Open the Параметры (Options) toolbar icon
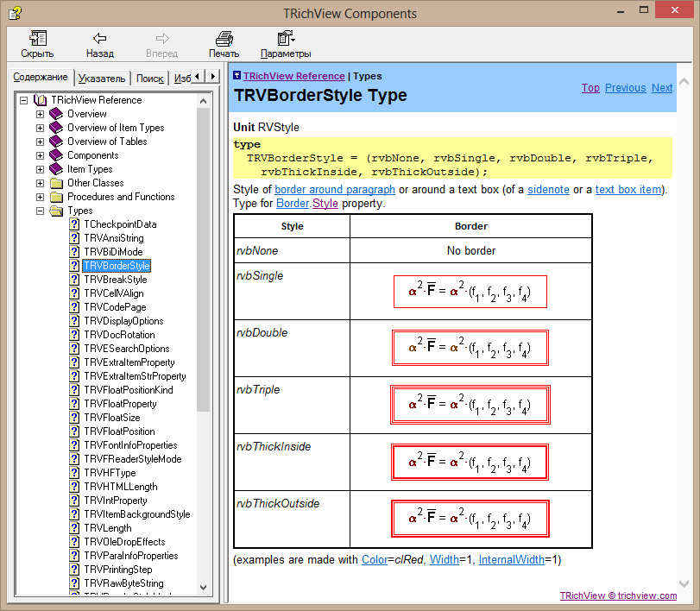The width and height of the screenshot is (700, 611). tap(285, 38)
